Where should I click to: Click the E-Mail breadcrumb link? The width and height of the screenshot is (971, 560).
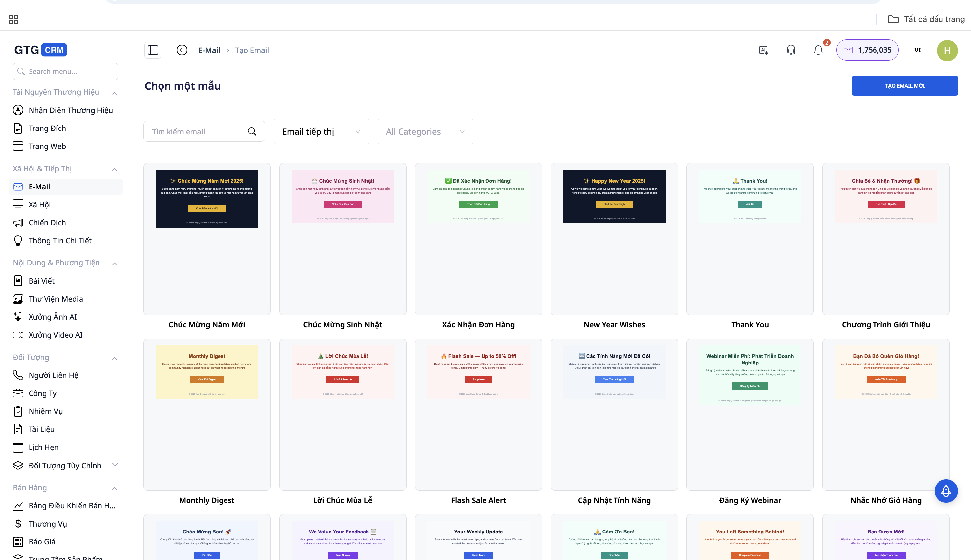click(209, 50)
